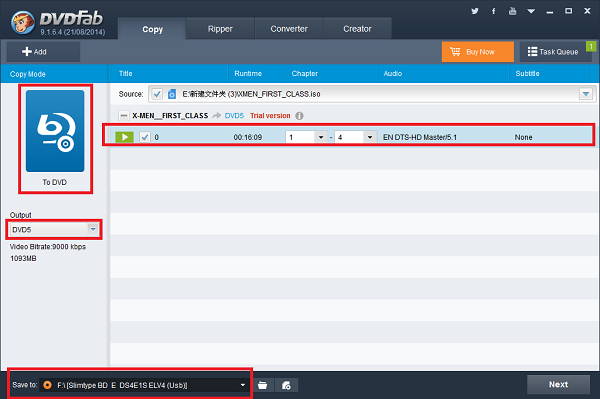
Task: Click the EN DTS-HD Master/5.1 audio entry
Action: [x=420, y=137]
